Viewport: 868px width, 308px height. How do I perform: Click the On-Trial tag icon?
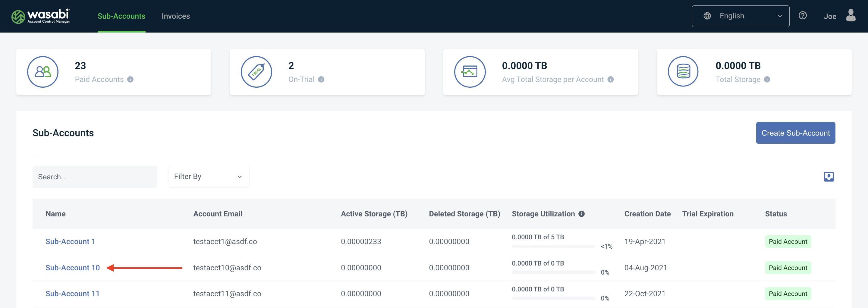pos(256,72)
